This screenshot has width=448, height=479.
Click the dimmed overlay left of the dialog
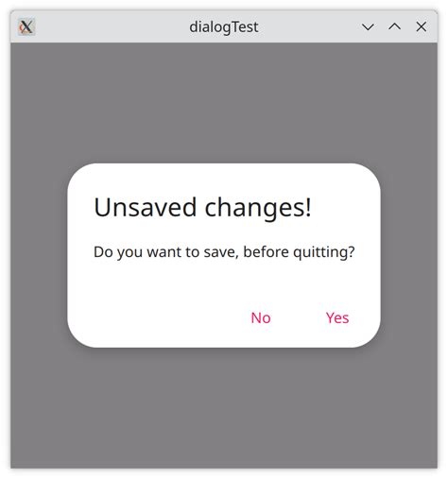click(39, 255)
